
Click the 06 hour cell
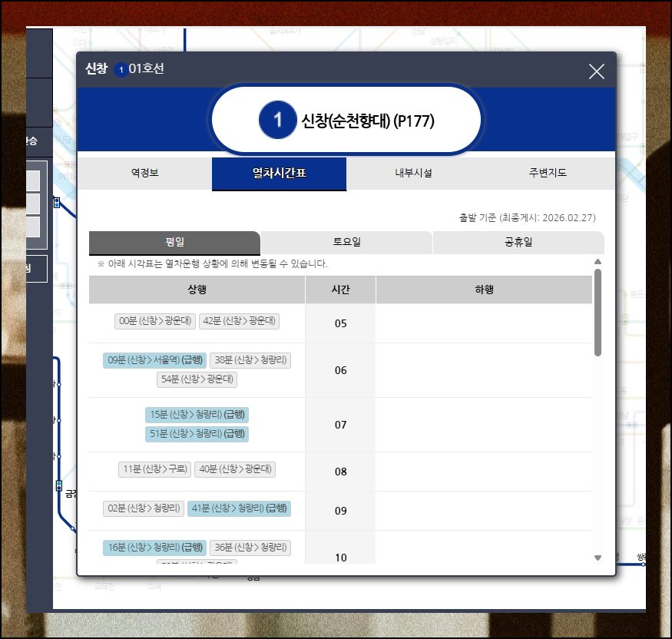pos(341,370)
